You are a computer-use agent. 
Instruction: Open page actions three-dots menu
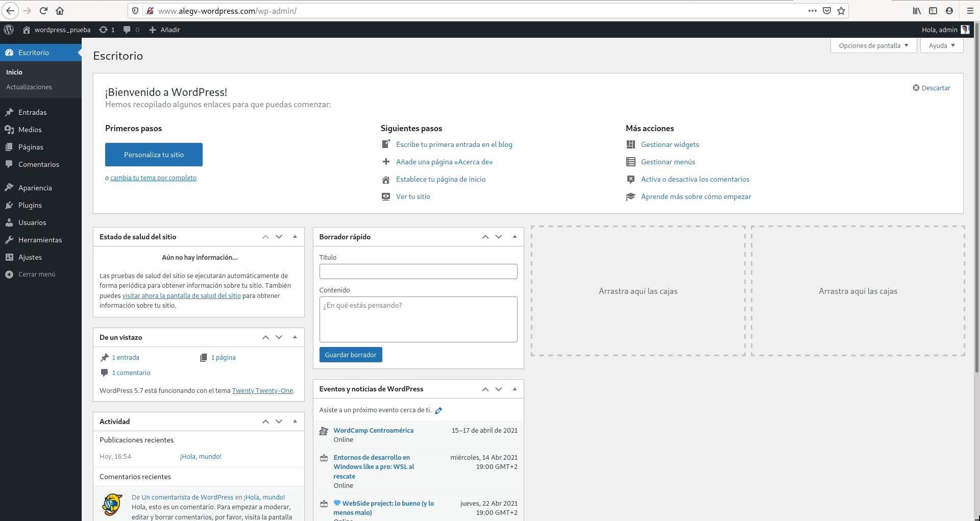(x=813, y=11)
